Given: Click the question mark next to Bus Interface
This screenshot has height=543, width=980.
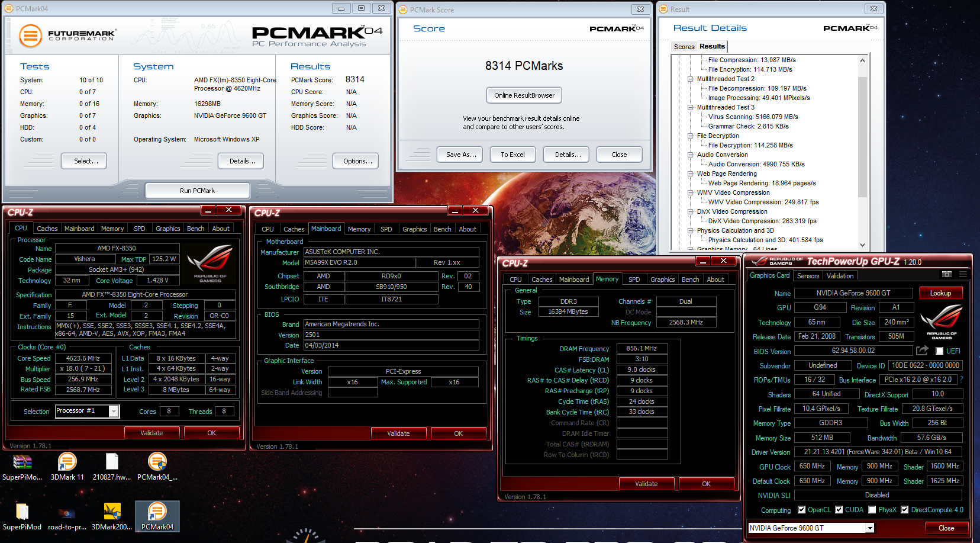Looking at the screenshot, I should 961,380.
